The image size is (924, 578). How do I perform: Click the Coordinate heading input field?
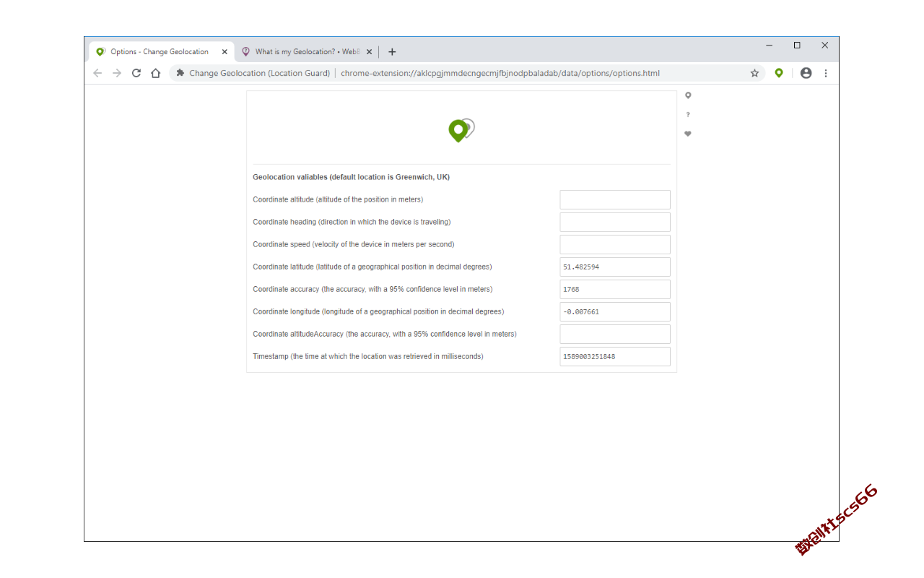tap(615, 222)
